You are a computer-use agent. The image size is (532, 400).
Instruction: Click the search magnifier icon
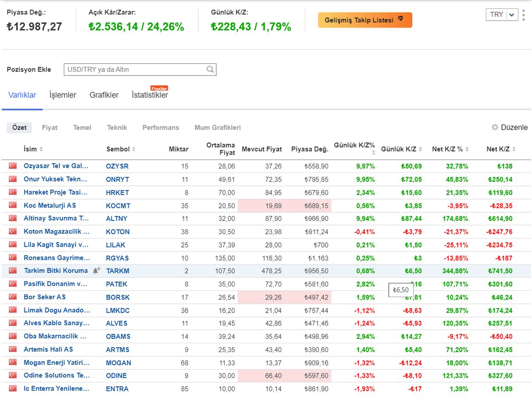[x=210, y=69]
